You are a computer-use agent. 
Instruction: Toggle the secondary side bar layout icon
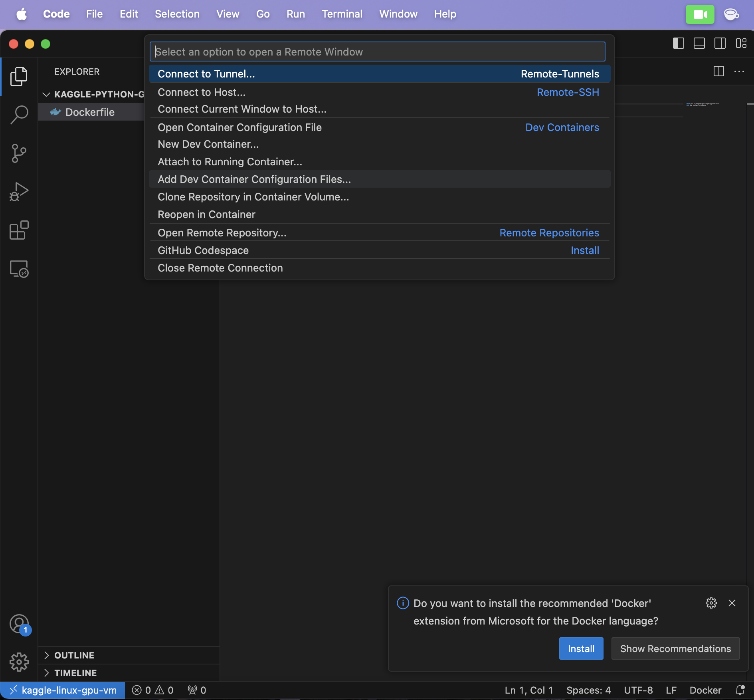[720, 43]
